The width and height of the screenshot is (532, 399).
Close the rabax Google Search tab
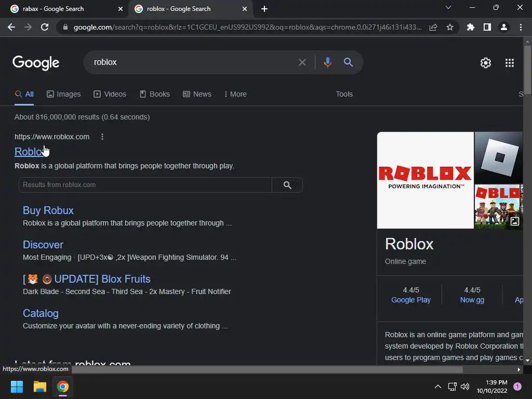(121, 9)
